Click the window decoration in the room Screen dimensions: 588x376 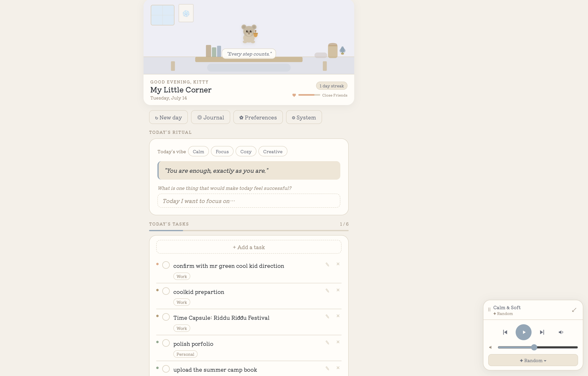(x=162, y=15)
